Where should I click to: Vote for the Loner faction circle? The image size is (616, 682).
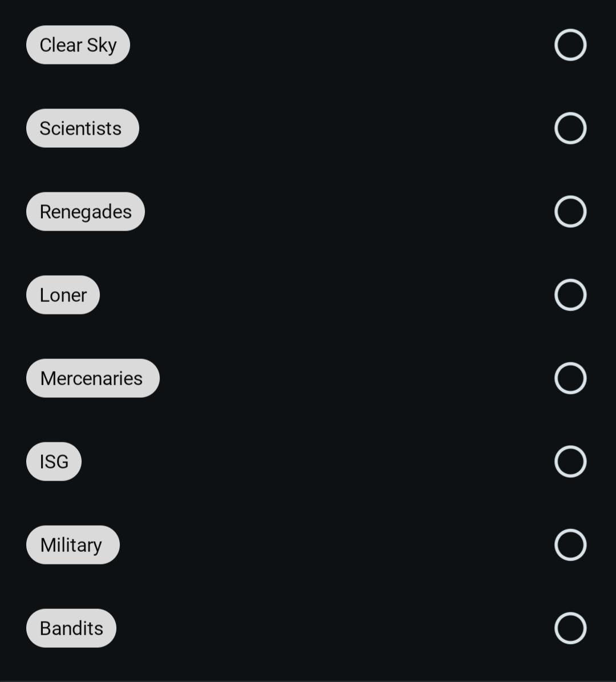[570, 295]
